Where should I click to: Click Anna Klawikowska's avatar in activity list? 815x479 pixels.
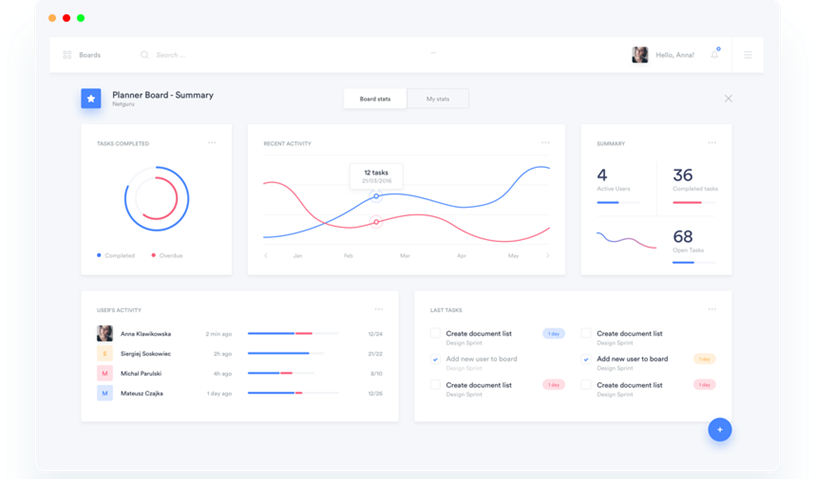click(x=104, y=334)
